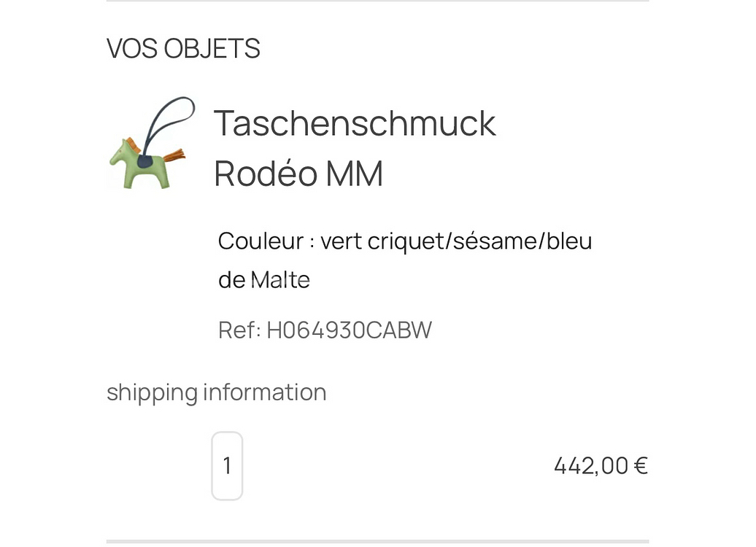Click the Rodéo MM product name line
The width and height of the screenshot is (756, 547).
click(298, 174)
